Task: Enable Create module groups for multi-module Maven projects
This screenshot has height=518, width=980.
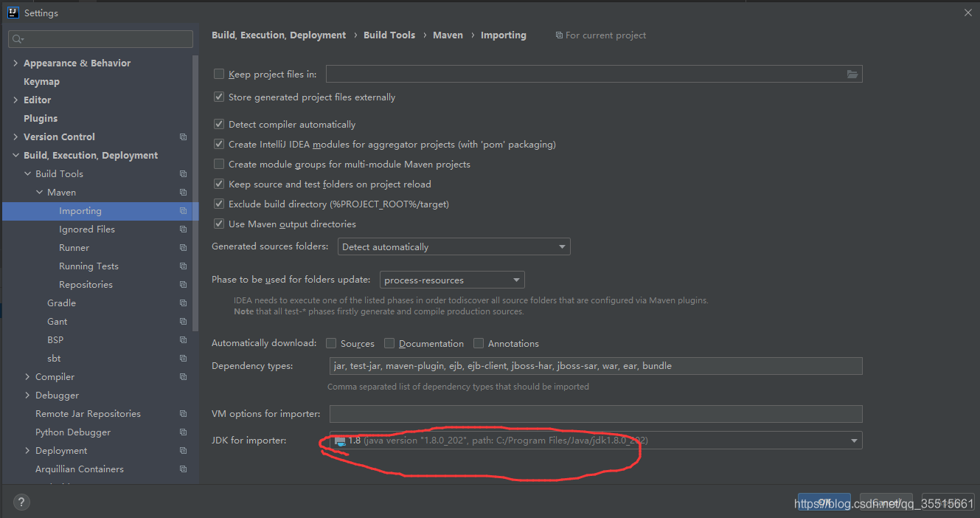Action: point(219,164)
